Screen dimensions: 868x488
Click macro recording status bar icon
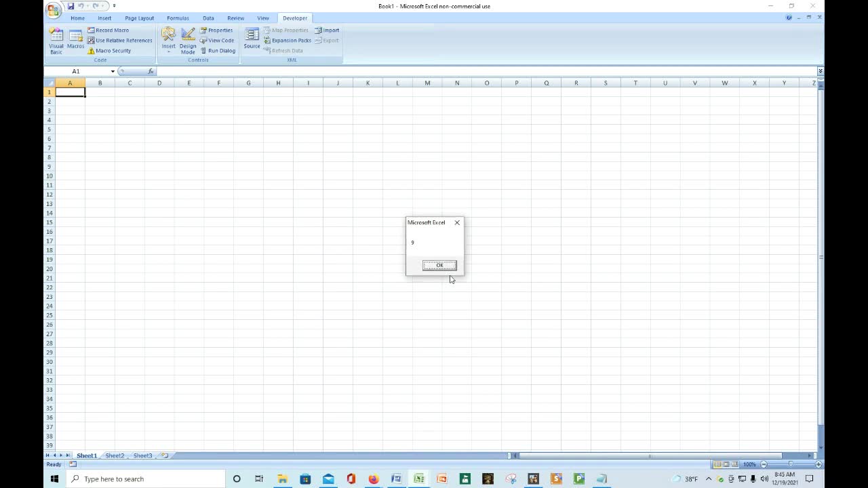tap(73, 464)
